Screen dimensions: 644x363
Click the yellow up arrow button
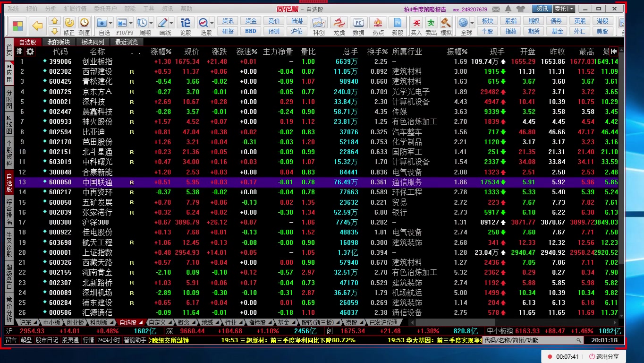[x=55, y=21]
